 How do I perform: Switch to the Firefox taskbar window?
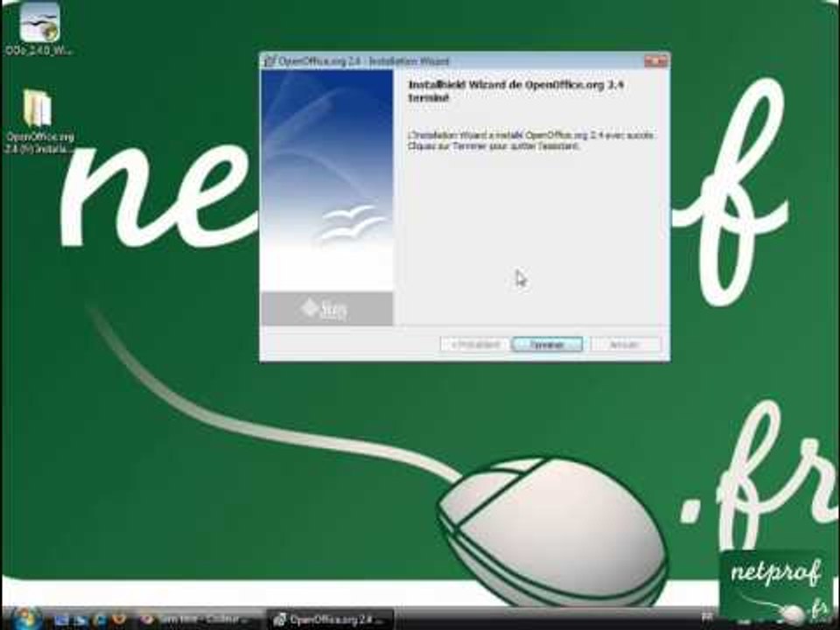199,619
